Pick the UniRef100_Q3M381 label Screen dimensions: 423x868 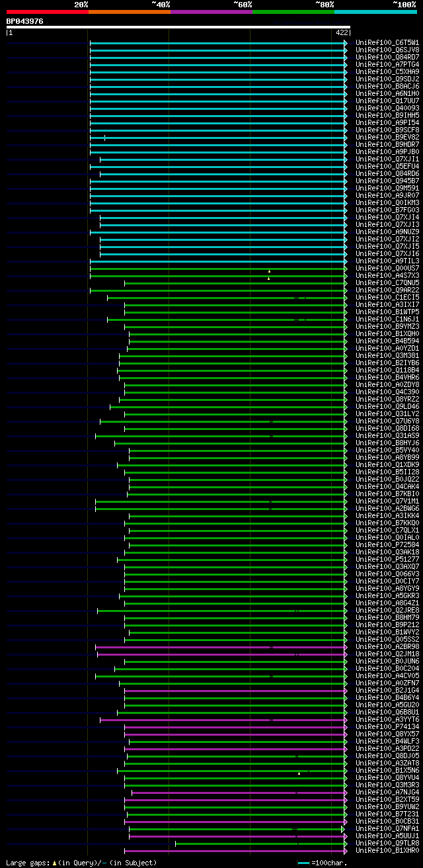pyautogui.click(x=387, y=355)
